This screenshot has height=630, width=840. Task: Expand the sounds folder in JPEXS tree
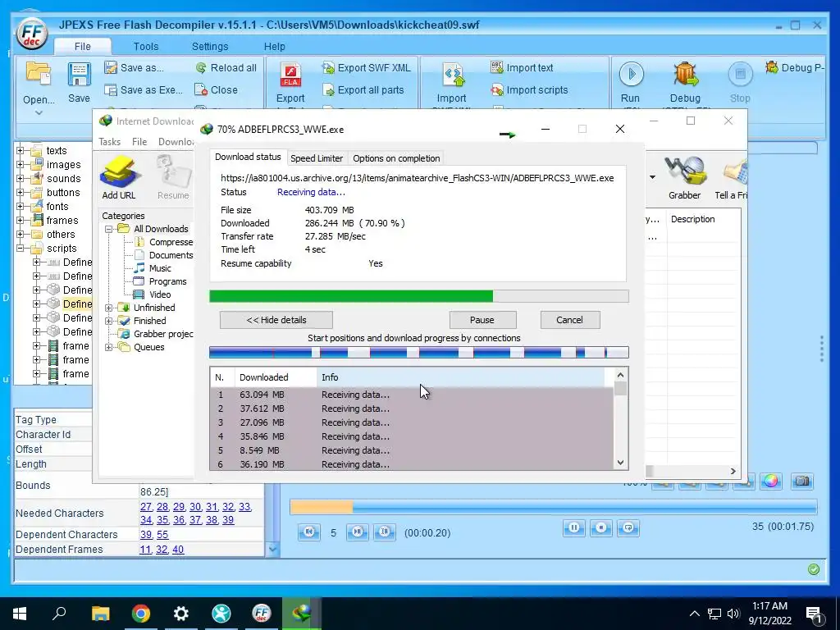21,178
